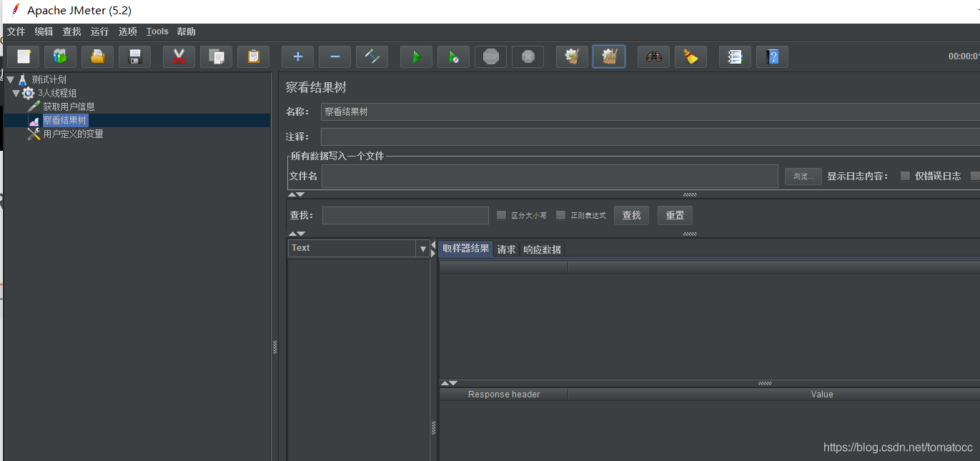Start the test with the green play icon
This screenshot has width=980, height=461.
417,56
